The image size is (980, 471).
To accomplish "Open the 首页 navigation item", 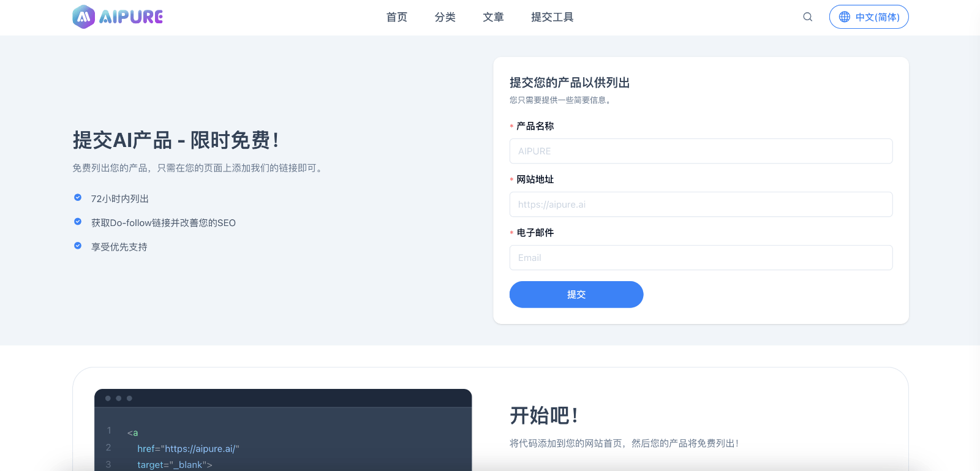I will click(x=396, y=17).
